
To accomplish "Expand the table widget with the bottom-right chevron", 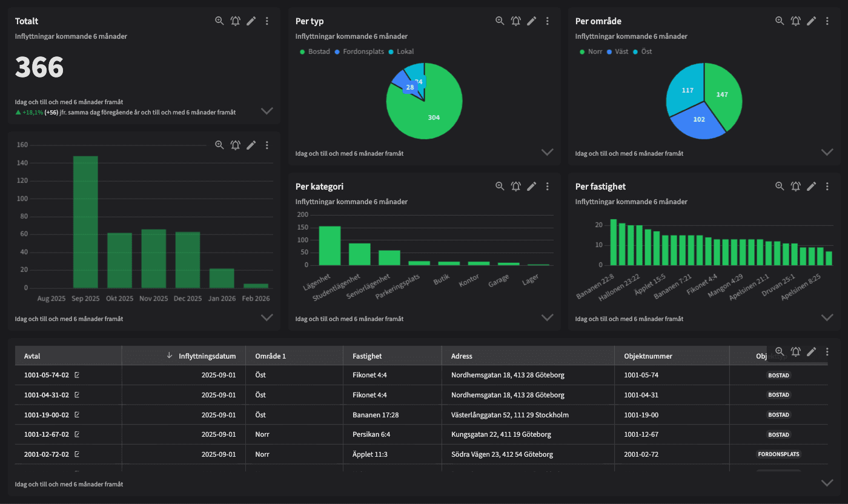I will [827, 483].
